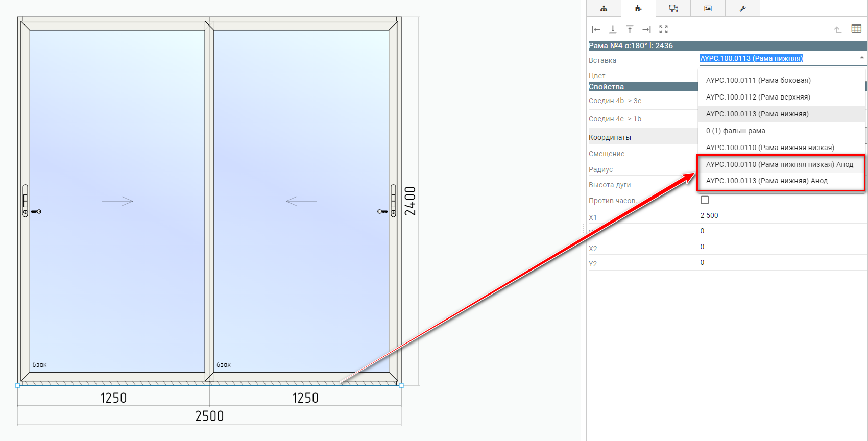
Task: Choose AYPC.100.0112 (Рама верхняя) option
Action: [781, 97]
